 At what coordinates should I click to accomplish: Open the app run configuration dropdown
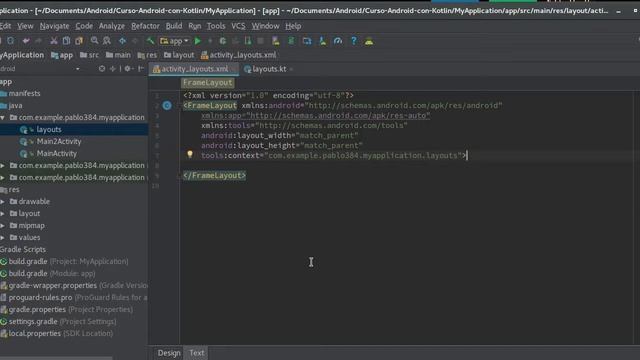coord(174,41)
